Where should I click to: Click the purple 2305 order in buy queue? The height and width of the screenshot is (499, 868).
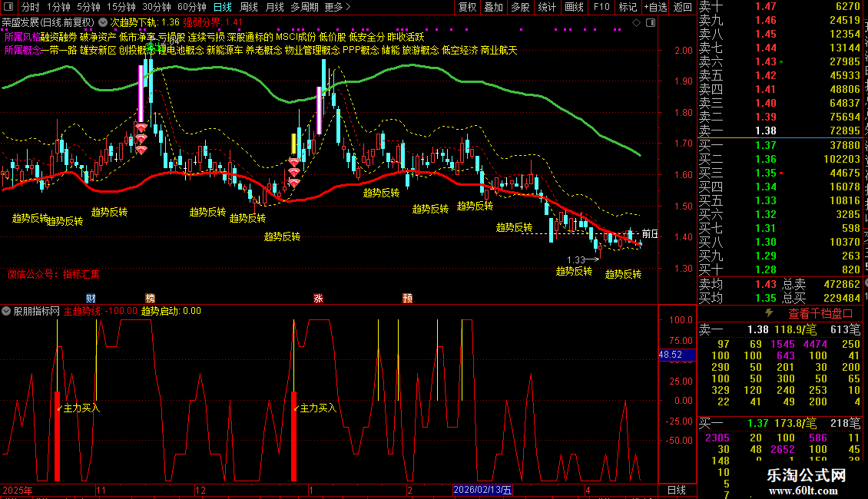coord(717,438)
